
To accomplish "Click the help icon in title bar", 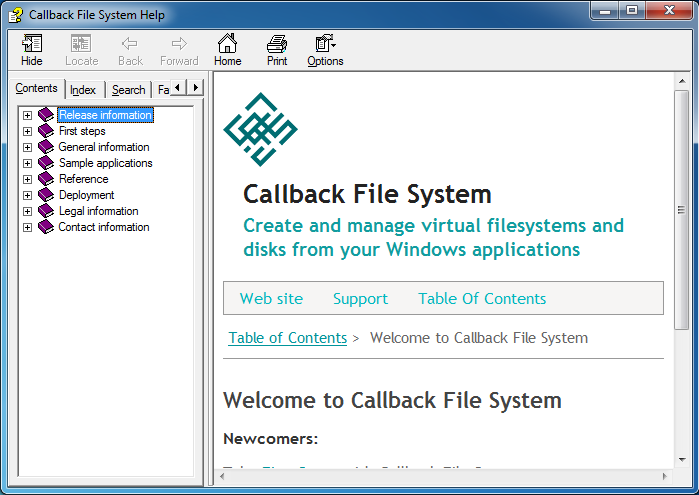I will click(x=16, y=15).
